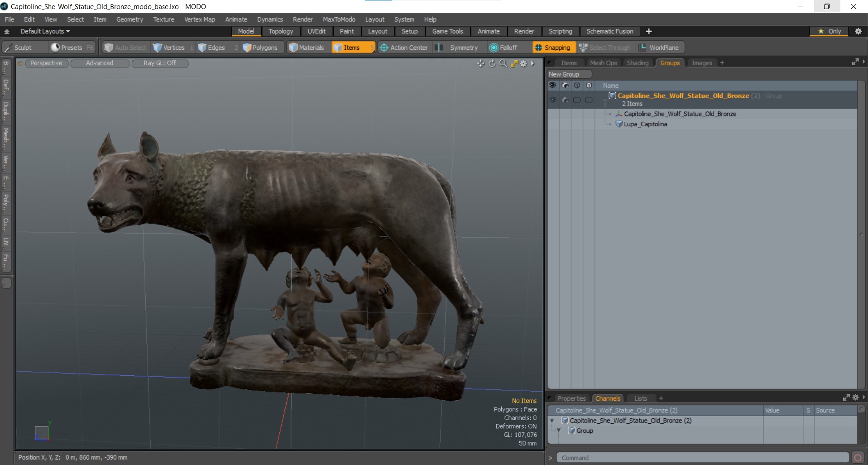
Task: Click the Groups panel vertical scrollbar
Action: pyautogui.click(x=861, y=235)
